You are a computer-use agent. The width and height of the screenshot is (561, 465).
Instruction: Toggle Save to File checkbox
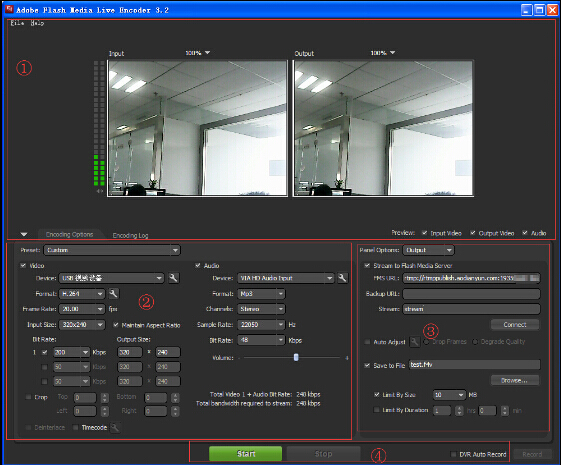coord(367,365)
